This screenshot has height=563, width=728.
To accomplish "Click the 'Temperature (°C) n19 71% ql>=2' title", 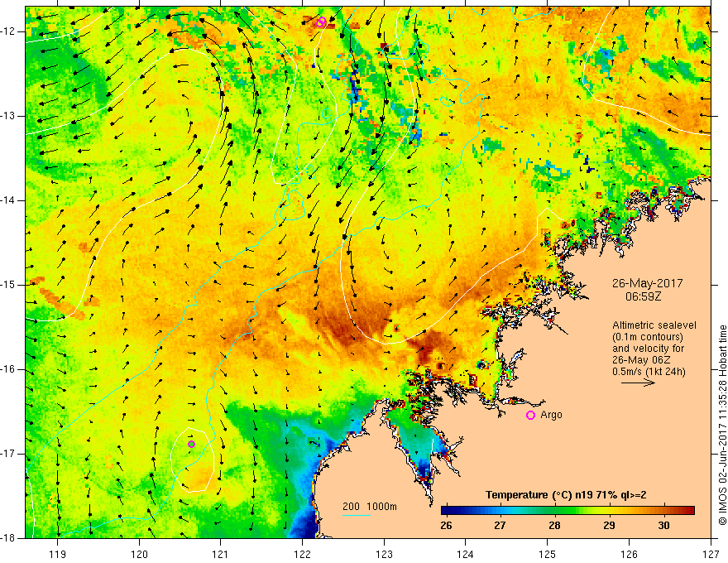I will point(566,495).
